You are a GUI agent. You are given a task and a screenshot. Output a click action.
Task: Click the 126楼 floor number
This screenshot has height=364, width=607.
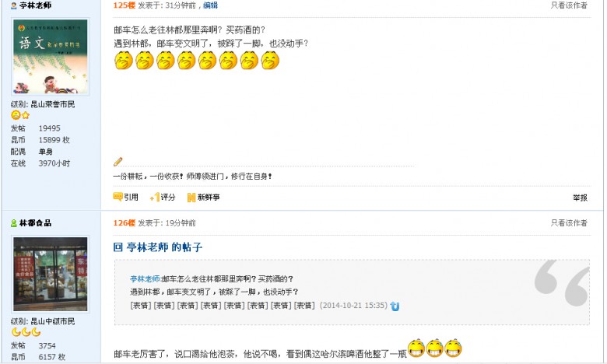coord(125,222)
